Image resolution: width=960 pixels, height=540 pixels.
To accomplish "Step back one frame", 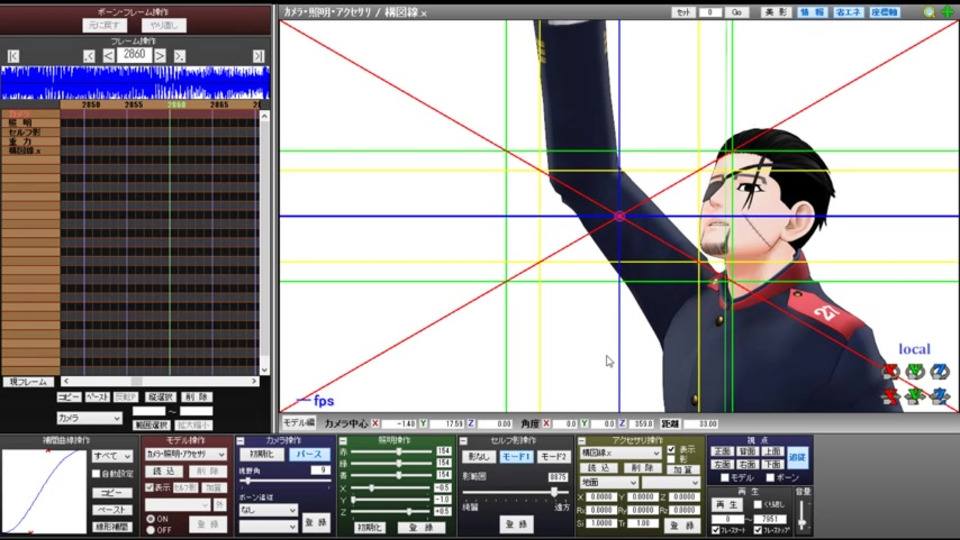I will (x=108, y=56).
